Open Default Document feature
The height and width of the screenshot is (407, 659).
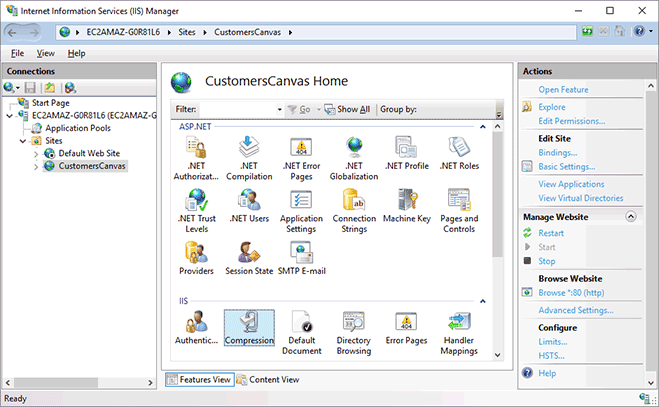[x=301, y=333]
